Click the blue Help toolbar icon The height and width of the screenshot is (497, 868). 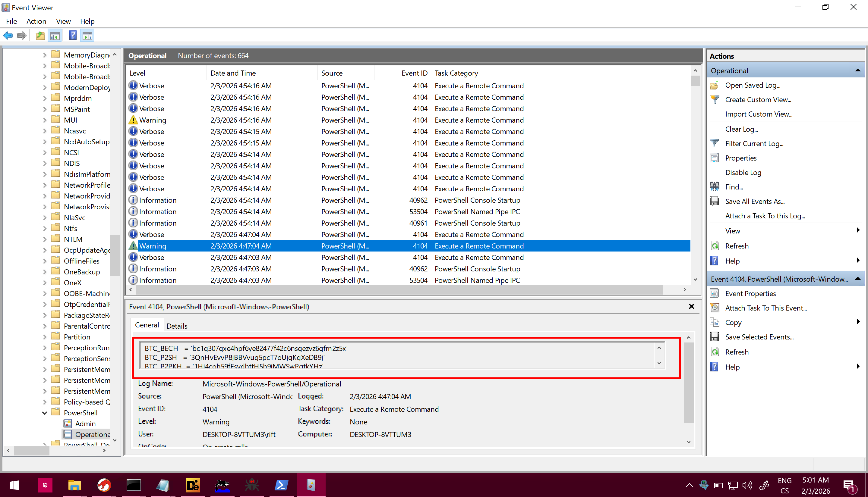[72, 36]
